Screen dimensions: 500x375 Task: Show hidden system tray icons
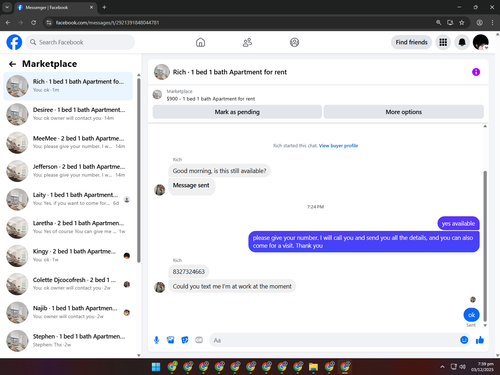(442, 367)
